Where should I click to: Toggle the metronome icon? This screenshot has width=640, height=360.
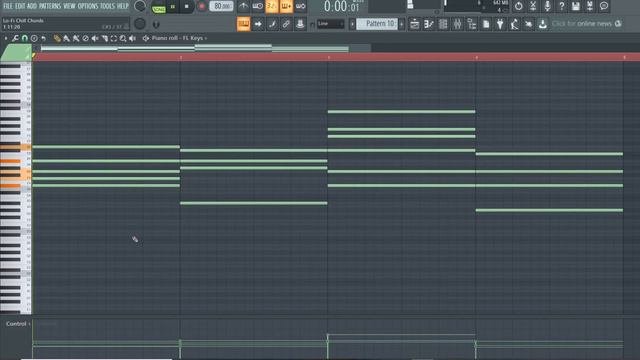click(243, 6)
